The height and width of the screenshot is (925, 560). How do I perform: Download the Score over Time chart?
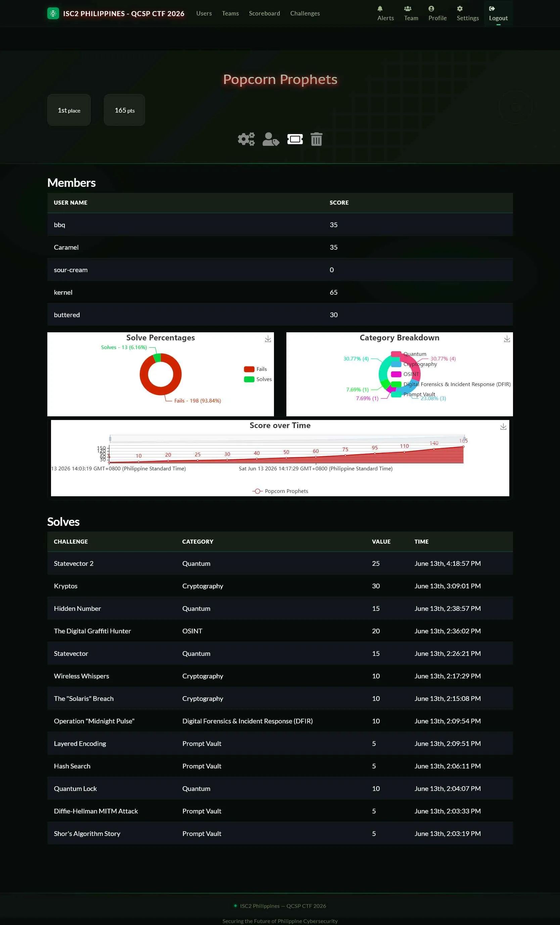point(503,427)
